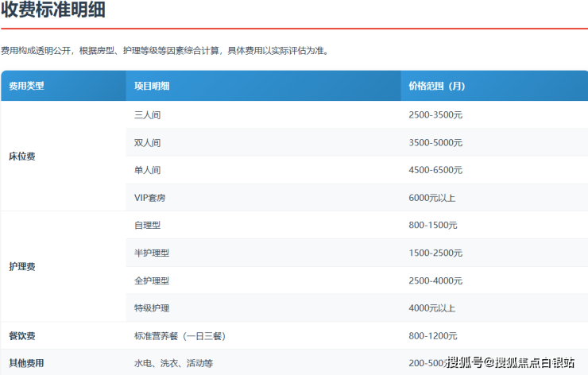Screen dimensions: 588x375
Task: Click the 餐饮费 category cell
Action: (21, 336)
